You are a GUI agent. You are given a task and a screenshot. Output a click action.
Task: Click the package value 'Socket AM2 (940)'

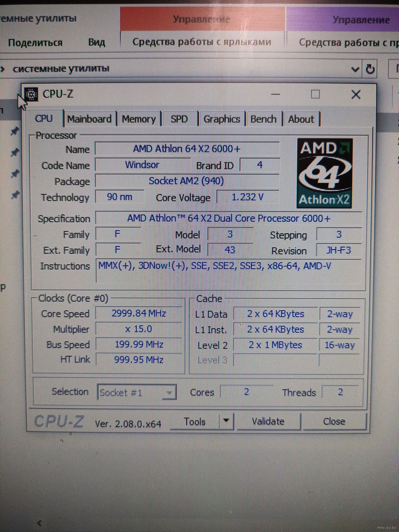(x=186, y=181)
